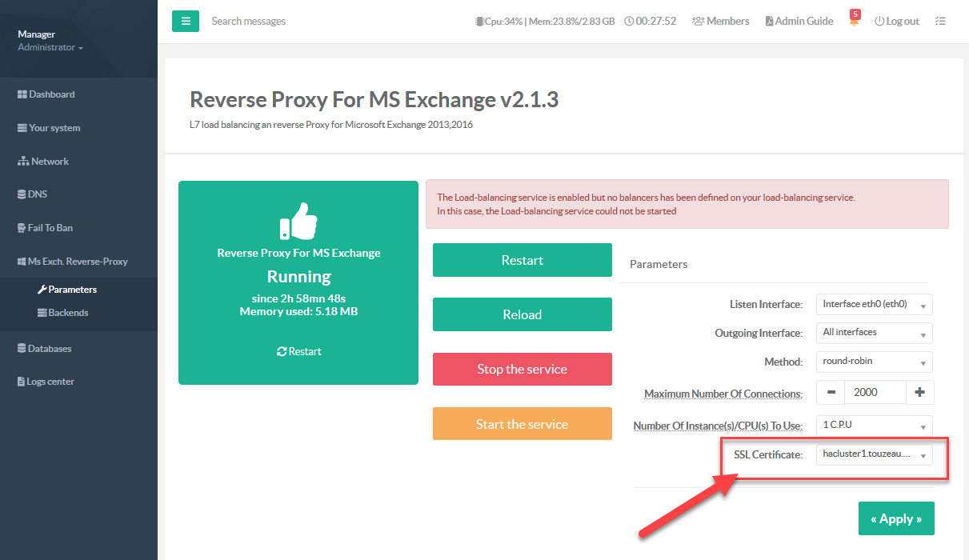
Task: Open the Logs center
Action: point(46,382)
